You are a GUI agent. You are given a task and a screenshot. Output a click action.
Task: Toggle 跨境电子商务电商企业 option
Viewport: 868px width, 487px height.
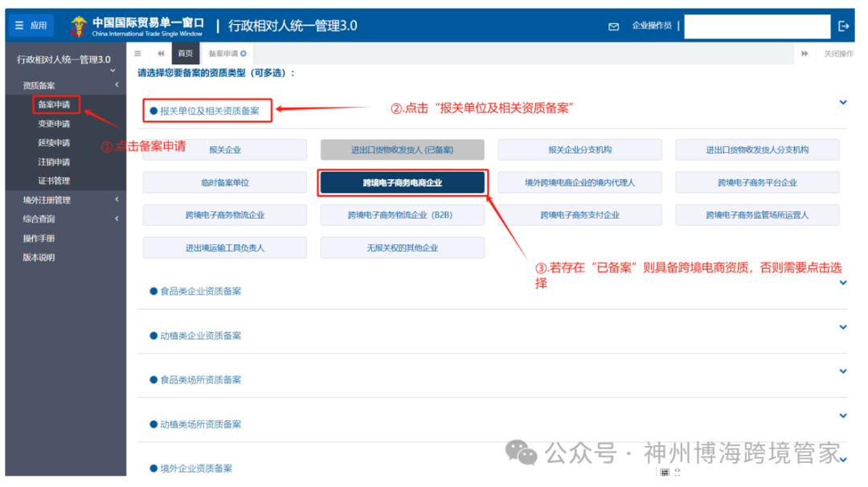403,182
